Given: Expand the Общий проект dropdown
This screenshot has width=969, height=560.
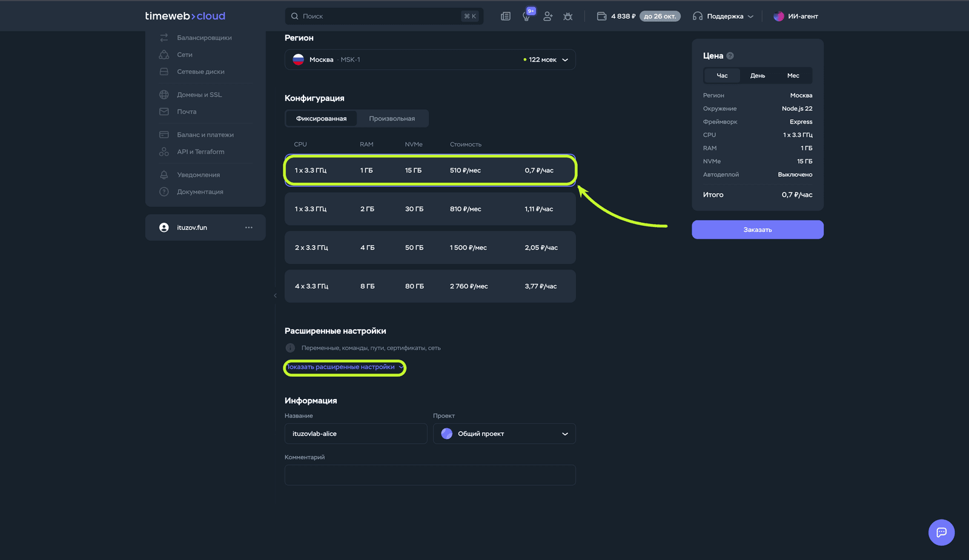Looking at the screenshot, I should coord(504,433).
